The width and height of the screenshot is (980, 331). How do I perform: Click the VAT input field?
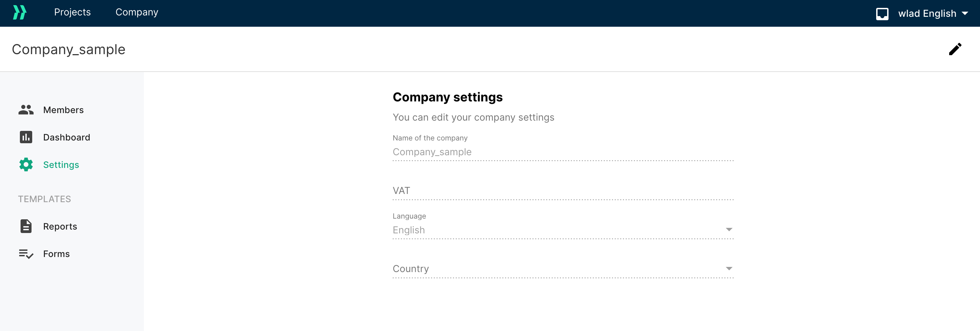(x=563, y=191)
